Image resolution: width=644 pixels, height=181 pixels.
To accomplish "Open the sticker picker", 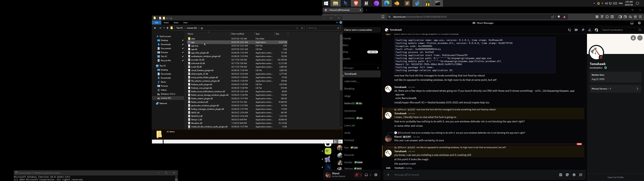I will click(567, 175).
